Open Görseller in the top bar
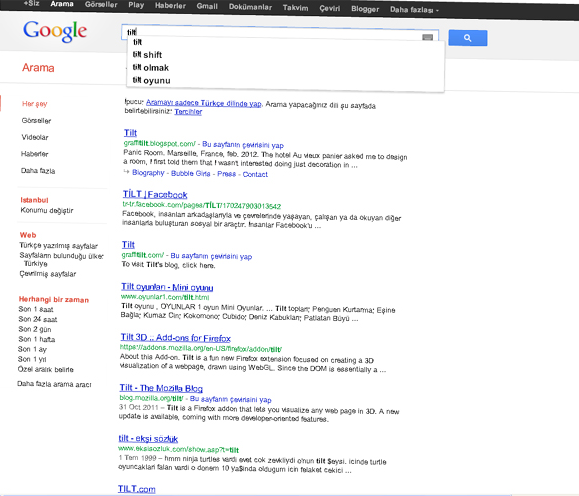Screen dimensions: 579x496 101,5
